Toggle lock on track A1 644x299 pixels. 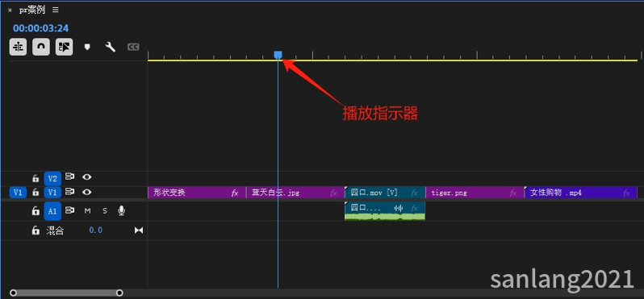(36, 211)
